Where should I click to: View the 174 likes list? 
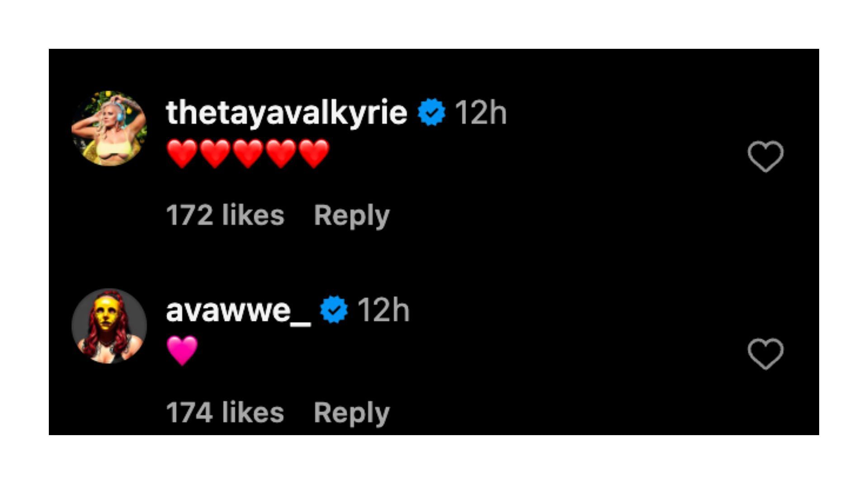pos(225,413)
